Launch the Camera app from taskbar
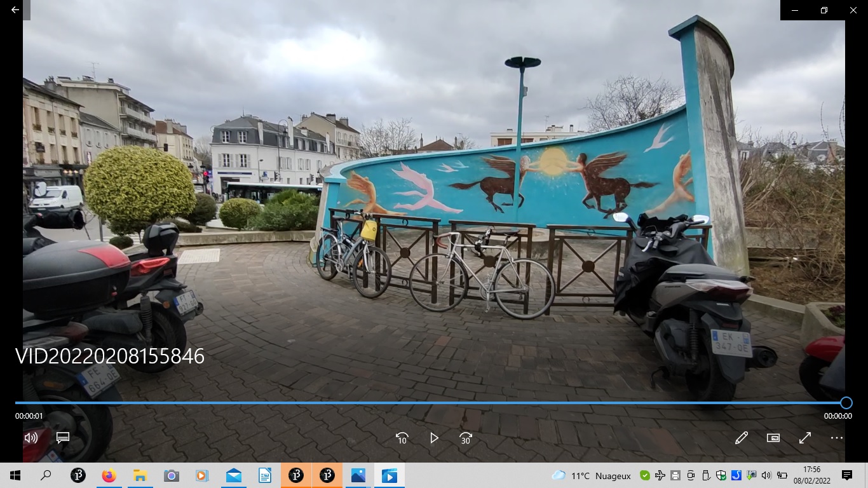 point(171,475)
